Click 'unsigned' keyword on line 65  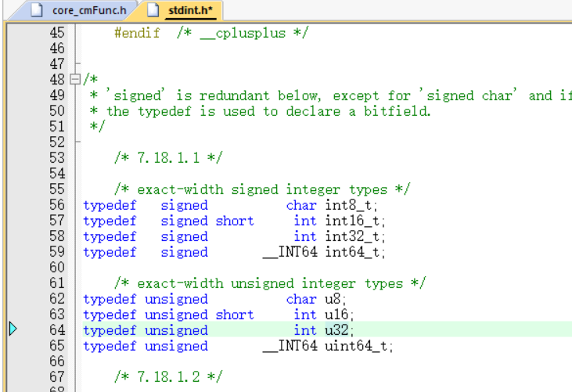coord(176,346)
